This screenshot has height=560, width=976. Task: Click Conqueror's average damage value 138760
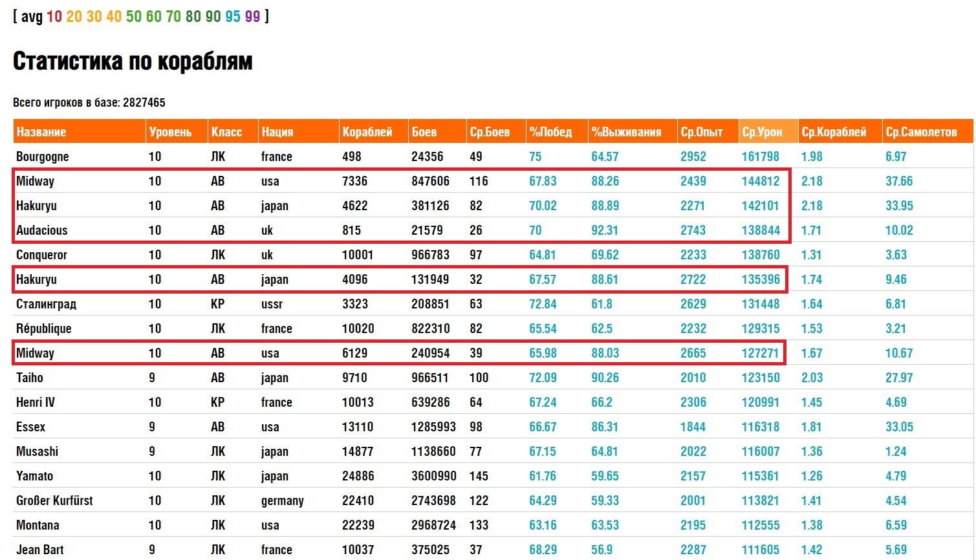[761, 255]
